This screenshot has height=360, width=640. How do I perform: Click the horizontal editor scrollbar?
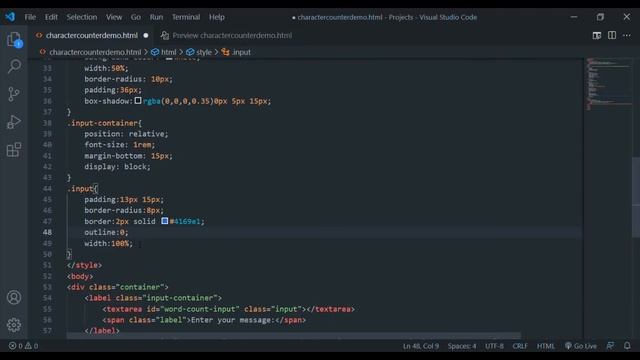tap(293, 336)
